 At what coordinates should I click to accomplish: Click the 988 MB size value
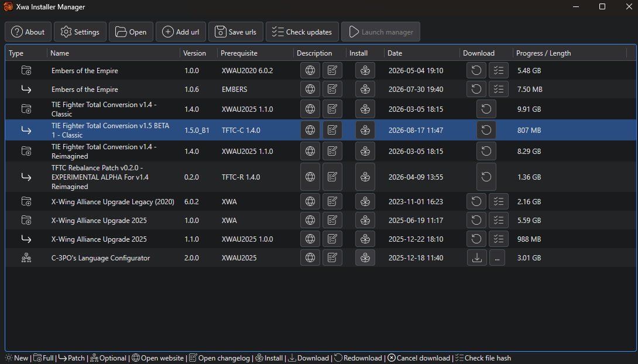tap(529, 239)
